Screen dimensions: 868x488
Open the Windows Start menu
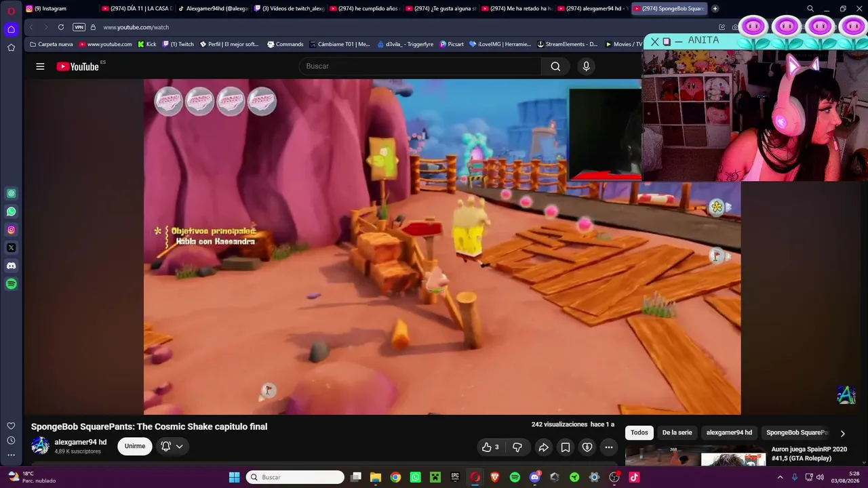tap(234, 477)
